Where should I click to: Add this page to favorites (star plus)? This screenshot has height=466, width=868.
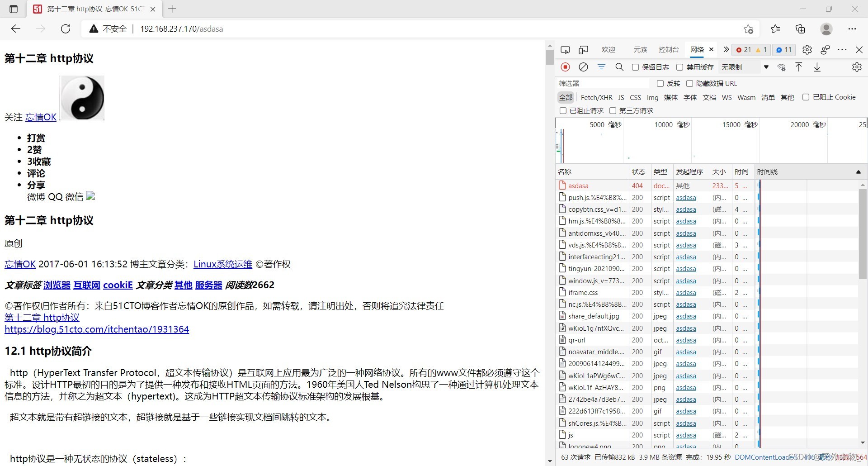point(748,29)
